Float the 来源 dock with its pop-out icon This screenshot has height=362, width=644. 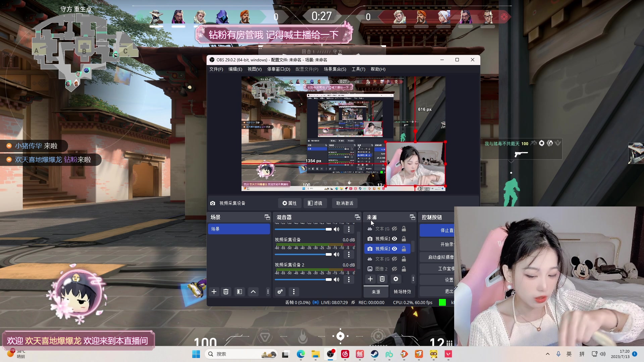(413, 217)
